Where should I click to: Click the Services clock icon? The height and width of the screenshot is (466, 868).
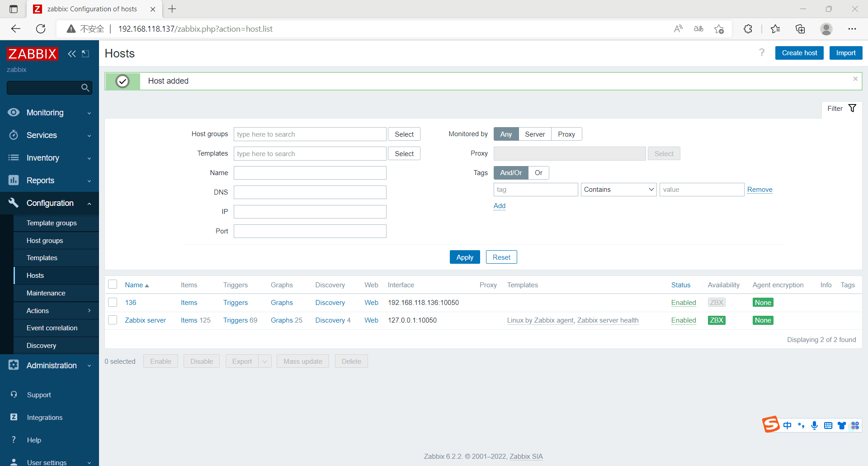pyautogui.click(x=14, y=135)
